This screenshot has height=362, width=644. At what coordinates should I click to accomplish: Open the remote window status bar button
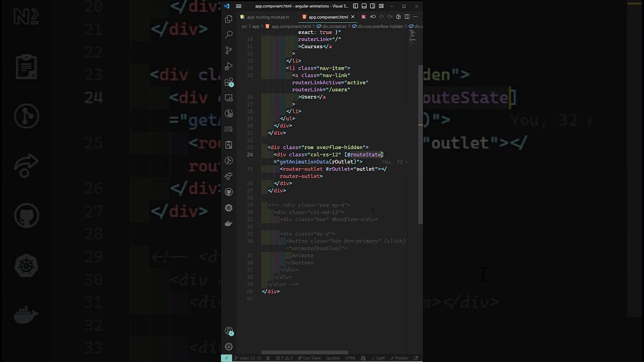pos(226,358)
